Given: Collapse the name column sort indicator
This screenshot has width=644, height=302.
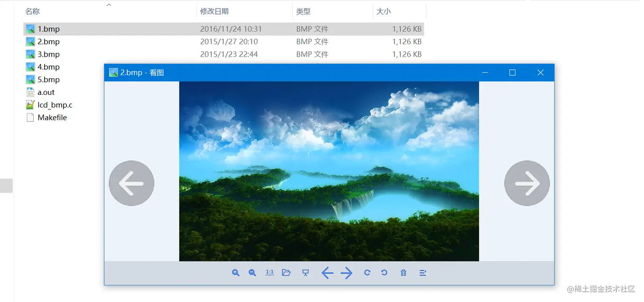Looking at the screenshot, I should 109,4.
